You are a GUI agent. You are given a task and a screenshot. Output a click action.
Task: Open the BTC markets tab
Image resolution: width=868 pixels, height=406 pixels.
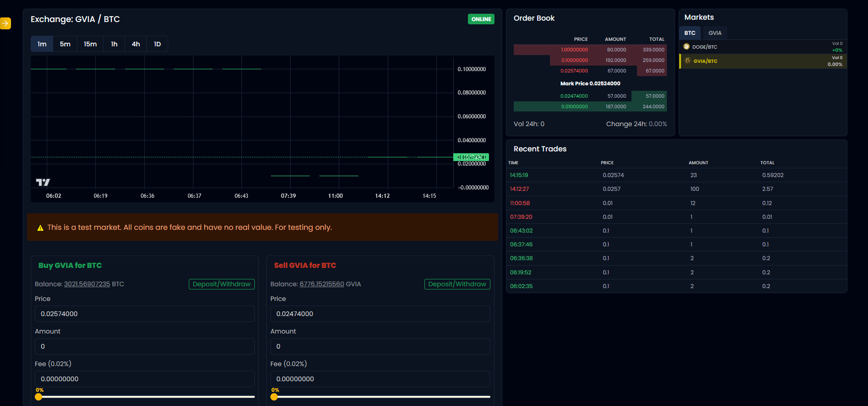click(x=690, y=33)
